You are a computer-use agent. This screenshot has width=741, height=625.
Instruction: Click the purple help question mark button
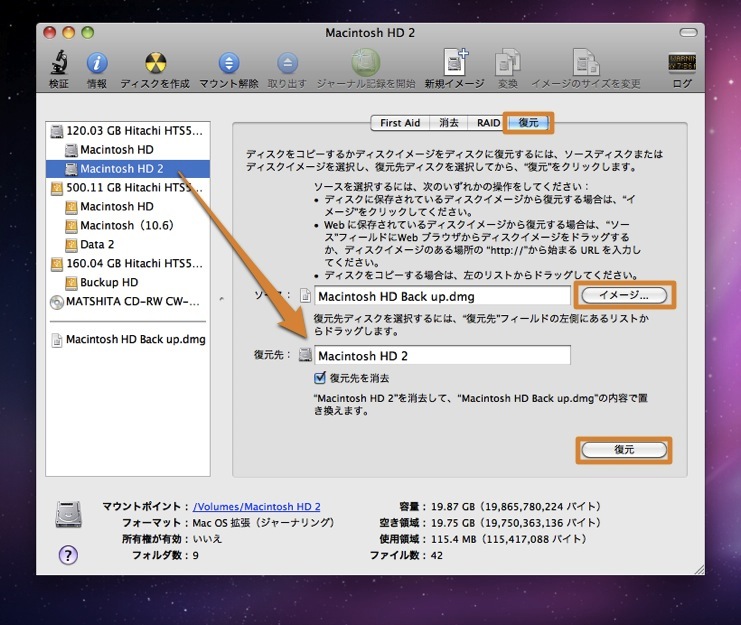[68, 555]
